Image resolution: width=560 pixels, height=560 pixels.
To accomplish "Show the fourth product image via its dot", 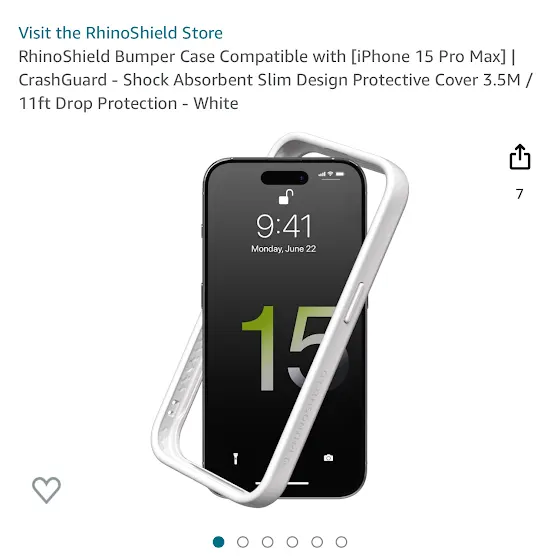I will tap(292, 542).
